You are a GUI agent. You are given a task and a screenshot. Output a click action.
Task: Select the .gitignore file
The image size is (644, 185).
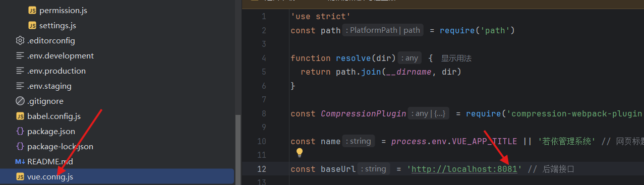click(x=45, y=101)
